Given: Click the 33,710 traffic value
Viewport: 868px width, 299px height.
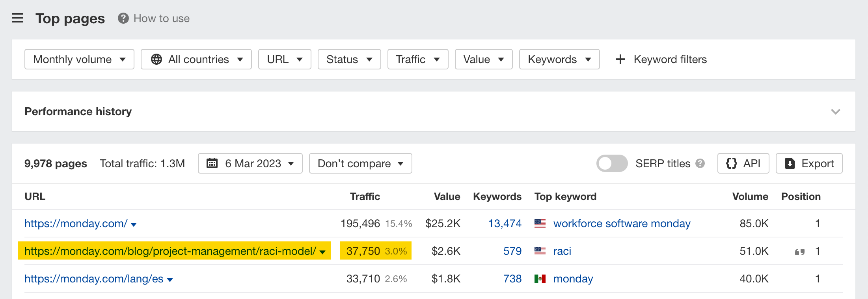Looking at the screenshot, I should [363, 279].
